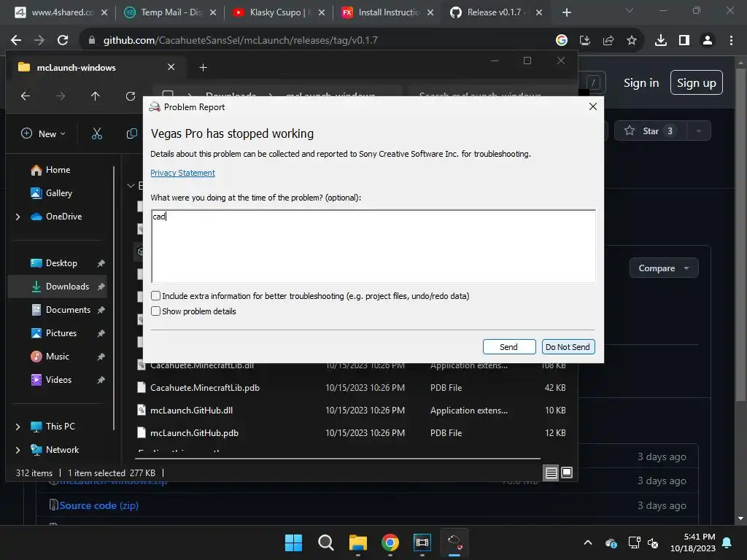This screenshot has height=560, width=747.
Task: Bookmark this page with star icon
Action: point(632,41)
